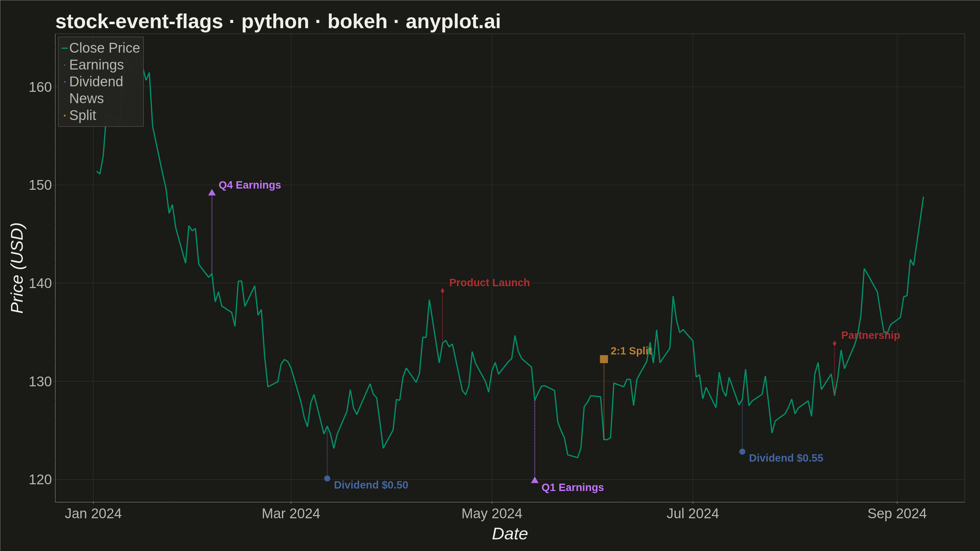Hide the News series via legend
The image size is (980, 551).
[x=83, y=99]
